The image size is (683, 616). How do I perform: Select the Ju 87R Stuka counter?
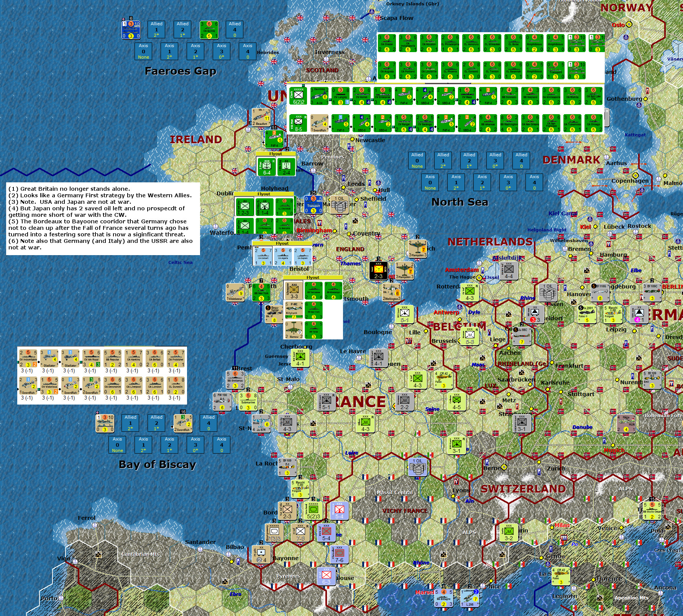(261, 423)
